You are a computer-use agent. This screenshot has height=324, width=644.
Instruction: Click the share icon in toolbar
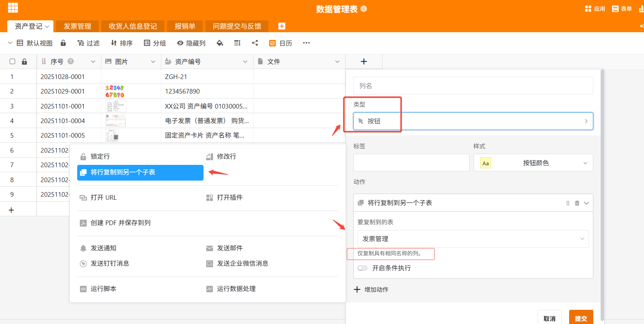[x=255, y=43]
